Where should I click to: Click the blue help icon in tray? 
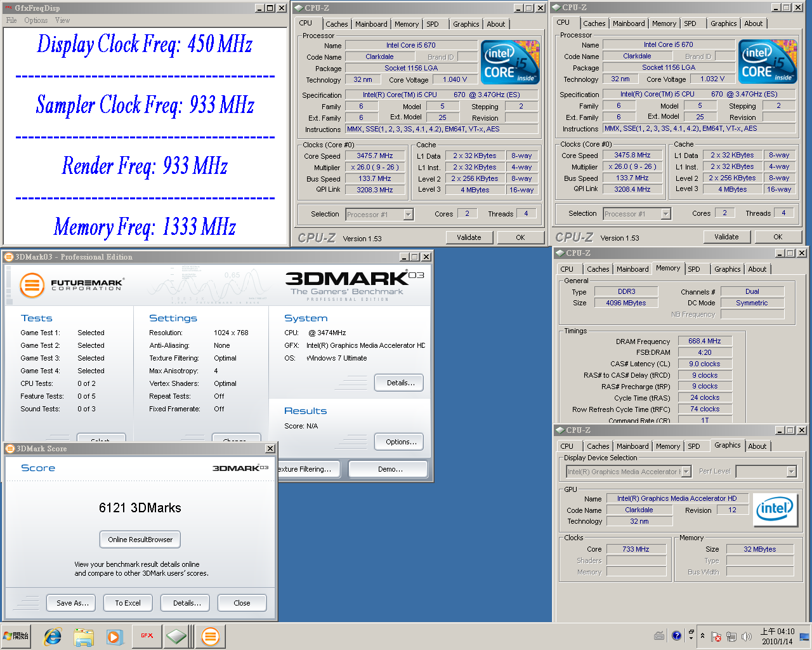tap(676, 635)
